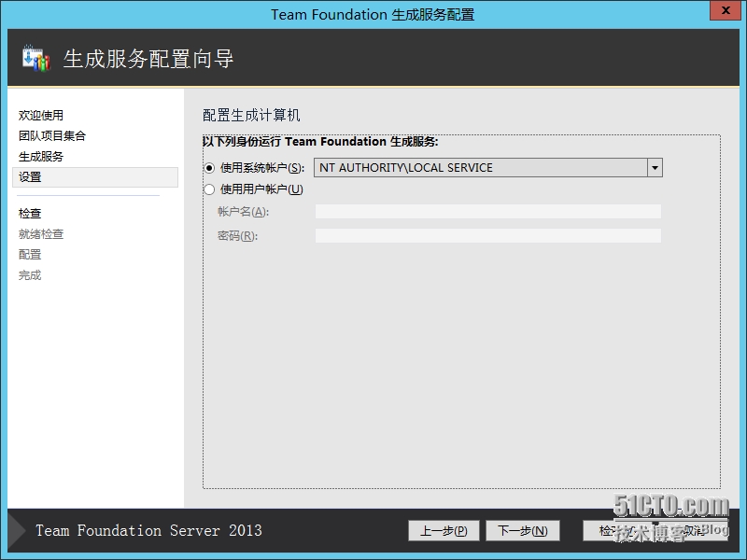Click the 帐户名(A): label text
Screen dimensions: 747x560
click(243, 212)
